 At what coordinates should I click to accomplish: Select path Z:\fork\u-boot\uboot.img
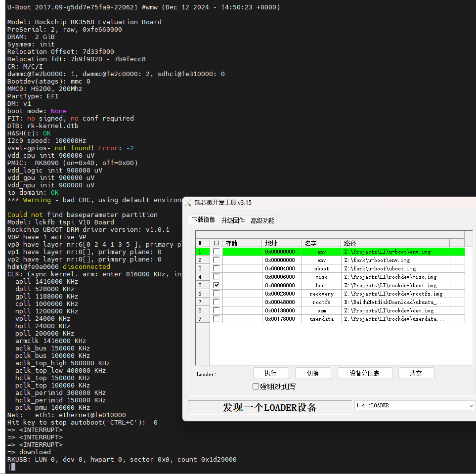(x=395, y=268)
